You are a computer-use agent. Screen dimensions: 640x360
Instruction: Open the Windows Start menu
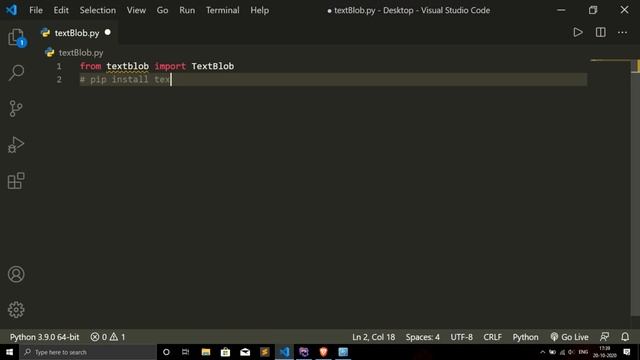(9, 352)
